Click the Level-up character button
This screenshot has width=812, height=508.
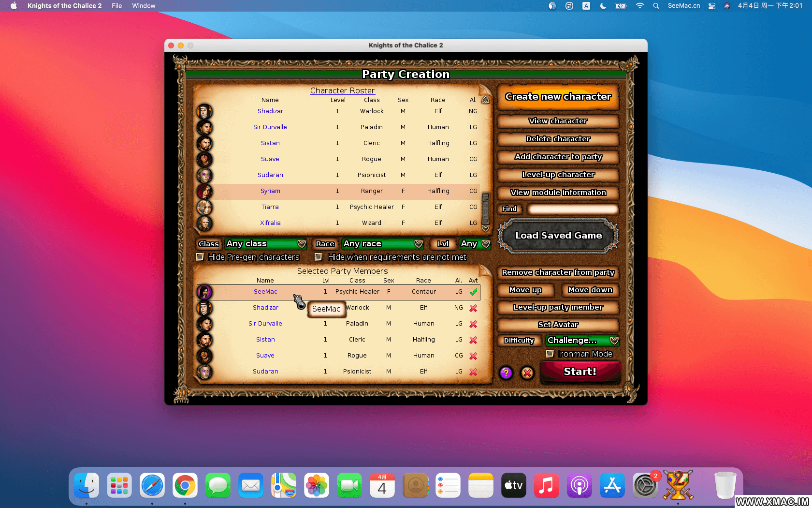[558, 175]
